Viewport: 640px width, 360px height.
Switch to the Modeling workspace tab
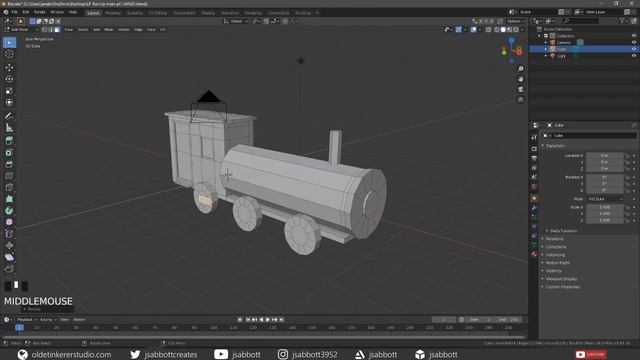tap(113, 13)
